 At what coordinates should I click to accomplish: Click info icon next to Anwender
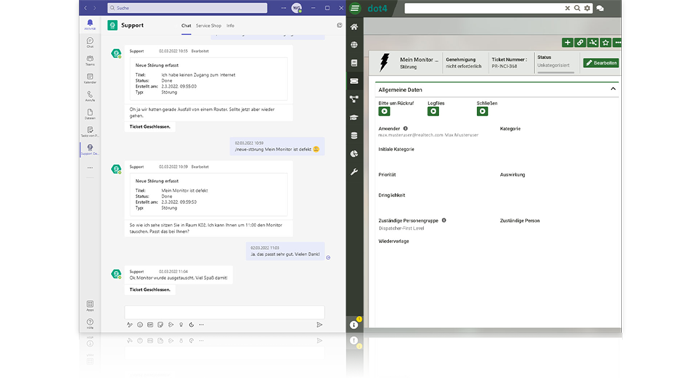405,128
